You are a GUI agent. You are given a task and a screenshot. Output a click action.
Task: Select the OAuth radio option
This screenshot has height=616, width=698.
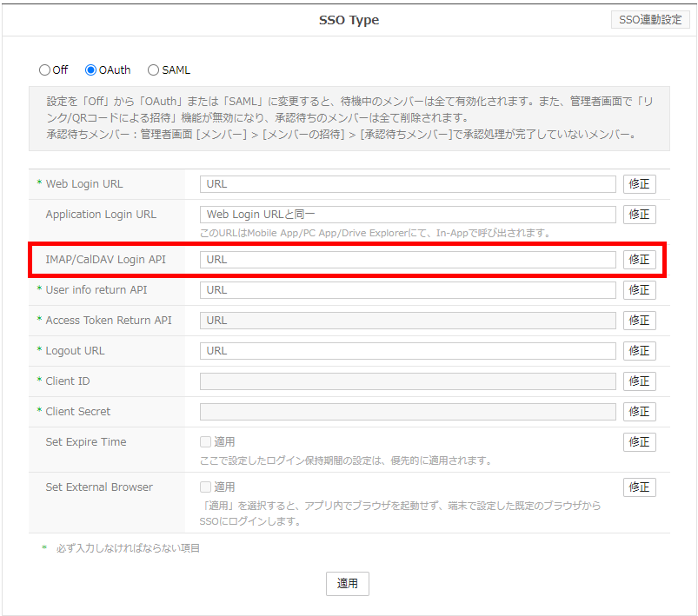pyautogui.click(x=91, y=70)
